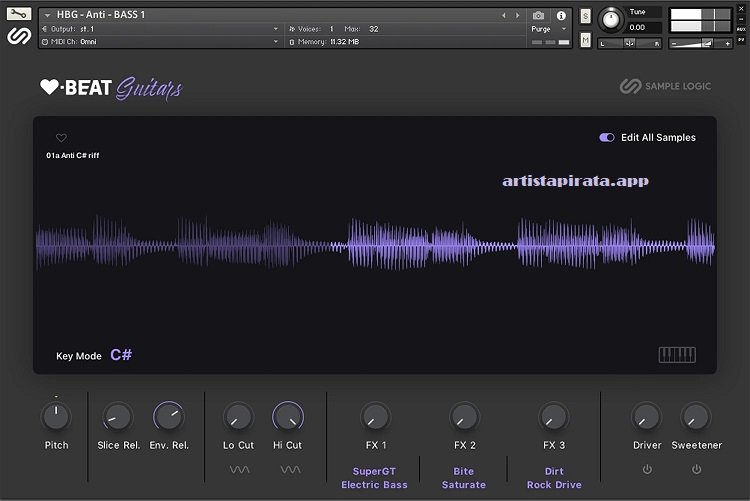750x501 pixels.
Task: Click the waveform display
Action: 375,244
